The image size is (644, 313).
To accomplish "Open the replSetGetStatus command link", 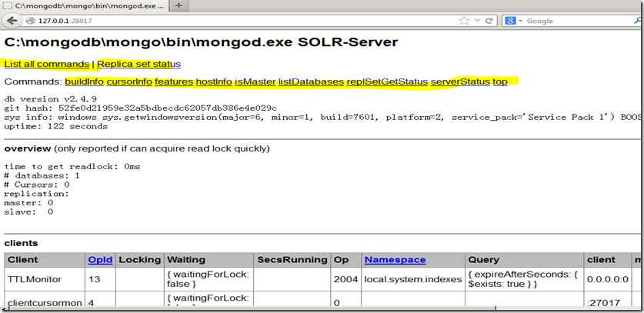I will point(387,82).
